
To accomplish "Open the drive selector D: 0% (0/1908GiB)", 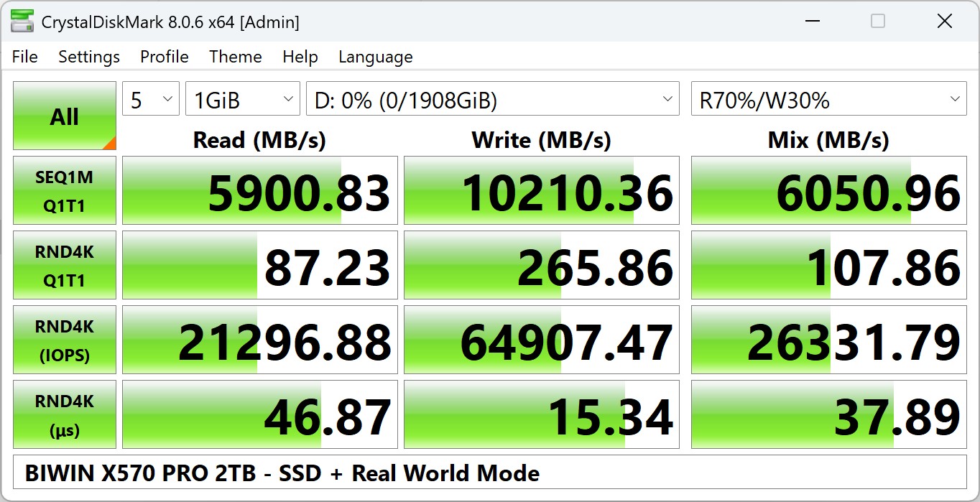I will tap(493, 100).
